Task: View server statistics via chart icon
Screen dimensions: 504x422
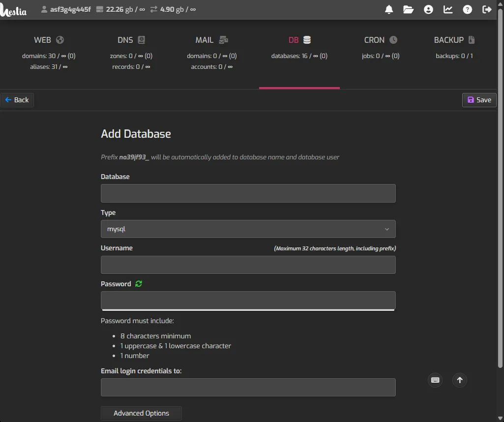Action: click(x=447, y=9)
